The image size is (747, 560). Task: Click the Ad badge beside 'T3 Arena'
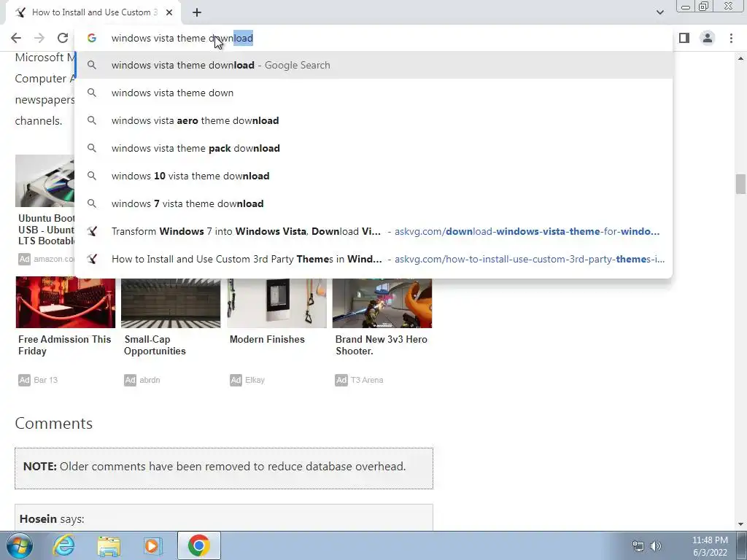(341, 380)
